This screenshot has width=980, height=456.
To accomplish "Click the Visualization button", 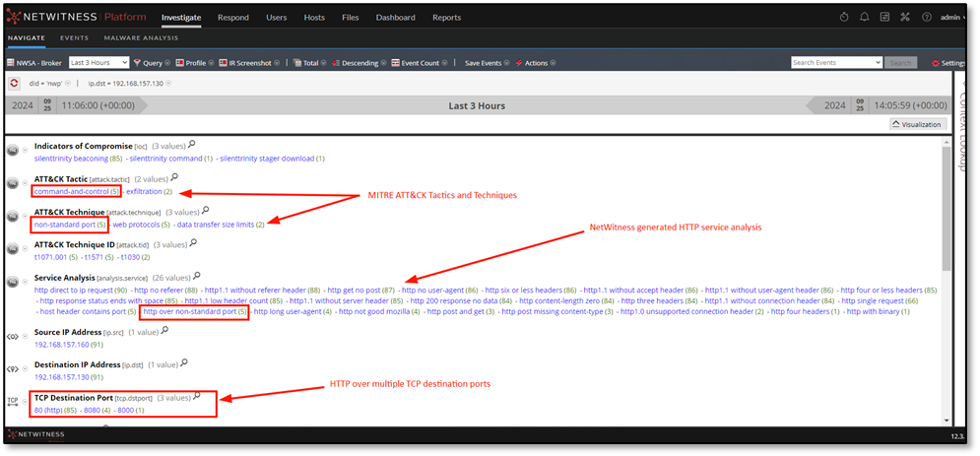I will click(x=917, y=124).
